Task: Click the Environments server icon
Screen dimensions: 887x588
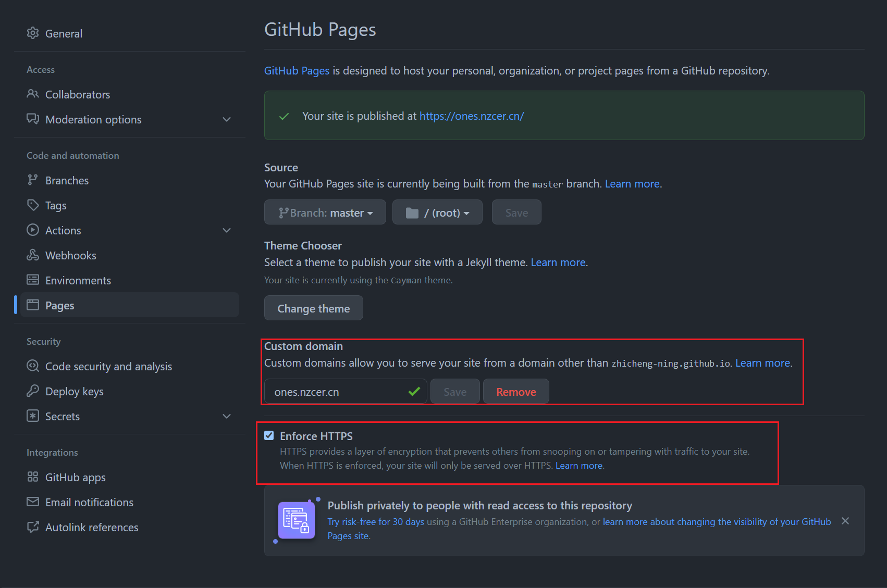Action: [33, 280]
